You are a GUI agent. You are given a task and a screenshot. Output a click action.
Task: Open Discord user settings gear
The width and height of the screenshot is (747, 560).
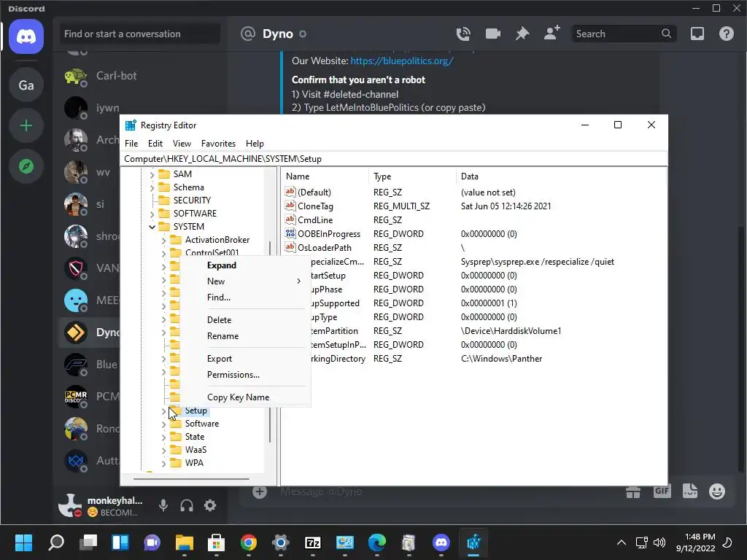[210, 505]
